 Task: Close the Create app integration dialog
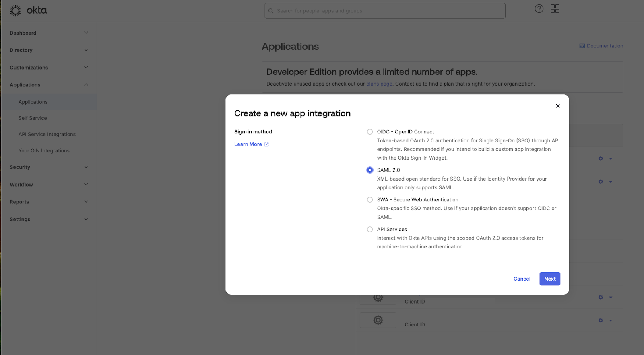558,106
